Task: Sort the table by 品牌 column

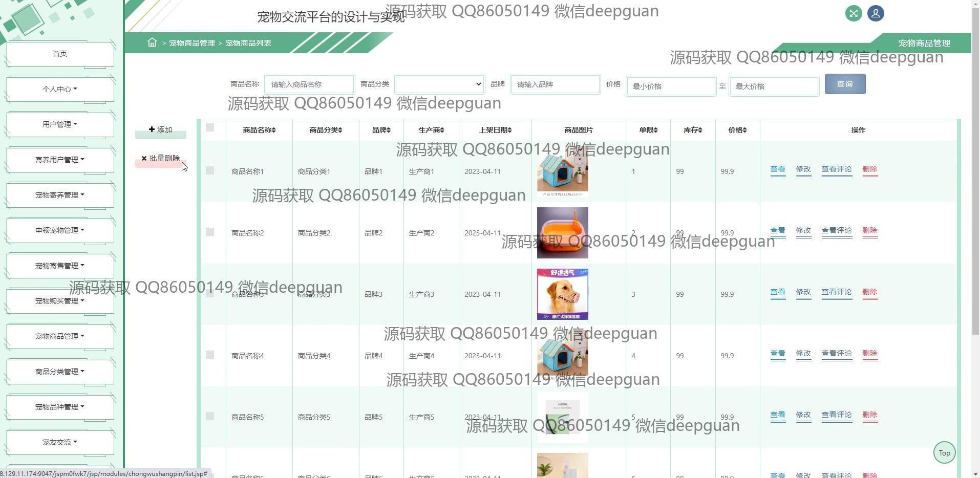Action: 381,131
